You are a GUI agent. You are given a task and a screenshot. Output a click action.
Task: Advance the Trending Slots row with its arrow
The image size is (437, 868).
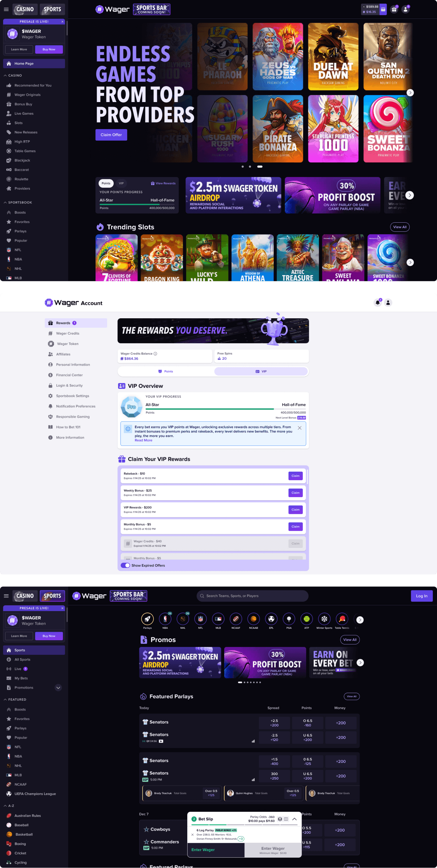[410, 262]
